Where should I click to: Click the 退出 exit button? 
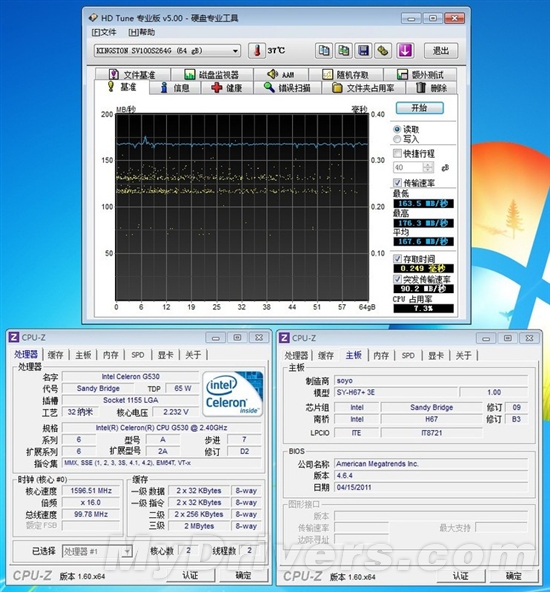click(441, 51)
